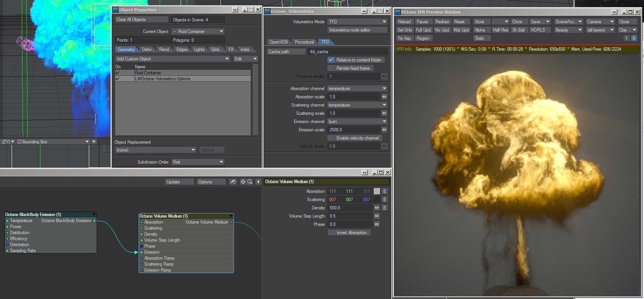Click Volumetrics node editor button
The width and height of the screenshot is (644, 299).
coord(357,30)
